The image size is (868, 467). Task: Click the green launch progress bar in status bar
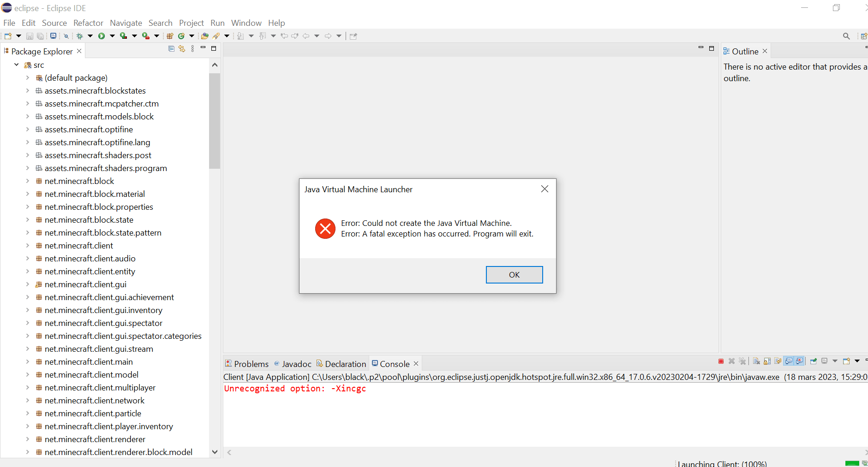[852, 463]
